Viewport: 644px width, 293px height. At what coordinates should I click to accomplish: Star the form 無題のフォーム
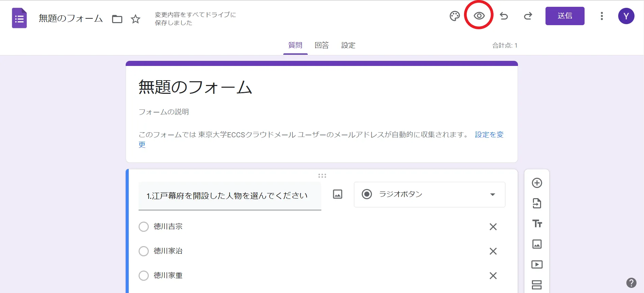[136, 19]
